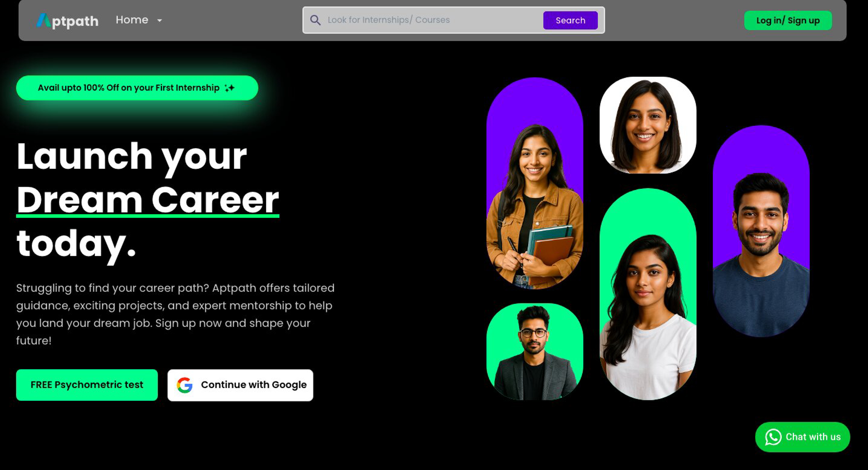Open the Home menu item
The height and width of the screenshot is (470, 868).
[x=132, y=20]
